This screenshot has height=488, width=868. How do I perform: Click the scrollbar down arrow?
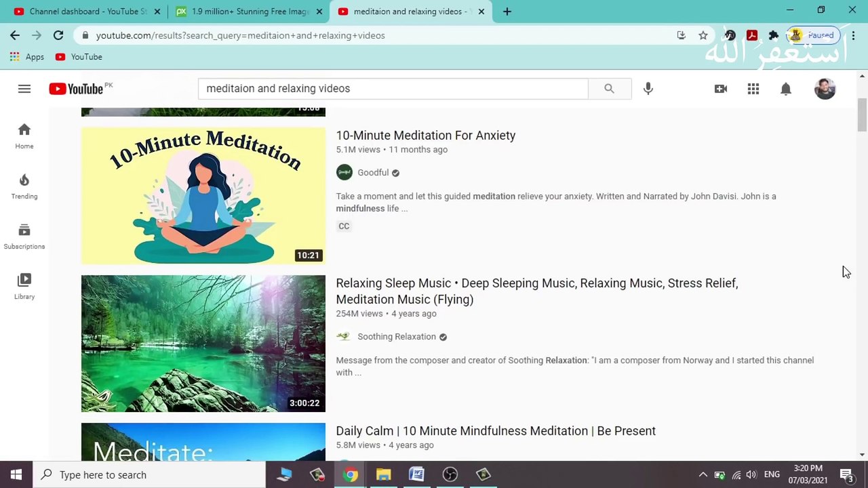[x=862, y=455]
